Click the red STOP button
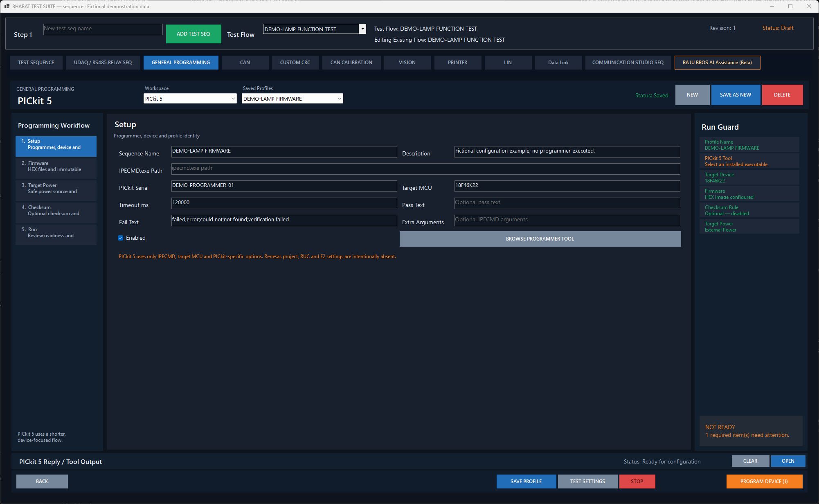The height and width of the screenshot is (504, 819). pyautogui.click(x=637, y=482)
